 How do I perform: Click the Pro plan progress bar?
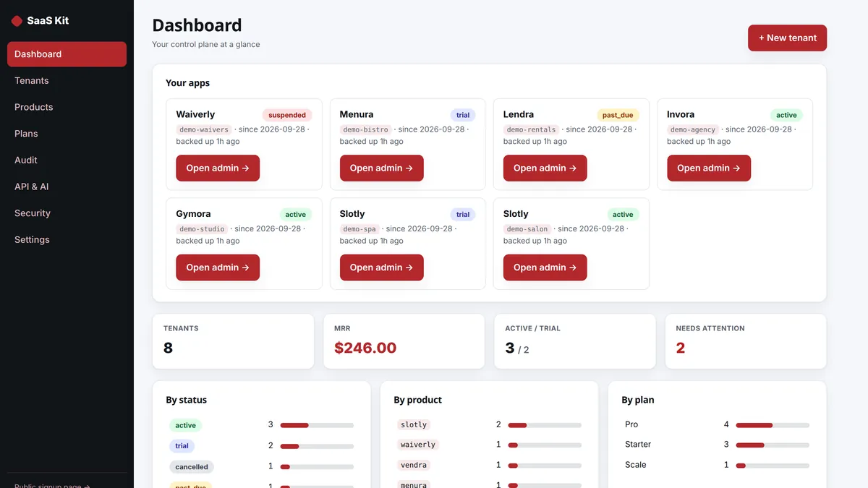773,425
